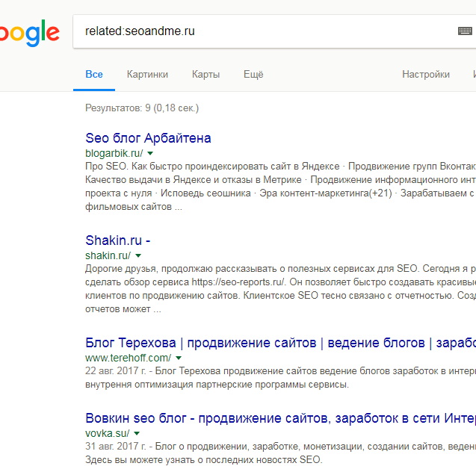Expand dropdown arrow next to shakin.ru/

(138, 255)
